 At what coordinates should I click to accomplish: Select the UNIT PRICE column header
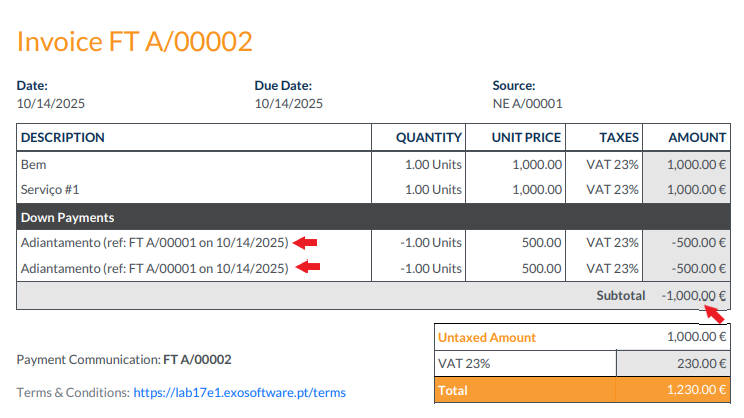coord(526,137)
